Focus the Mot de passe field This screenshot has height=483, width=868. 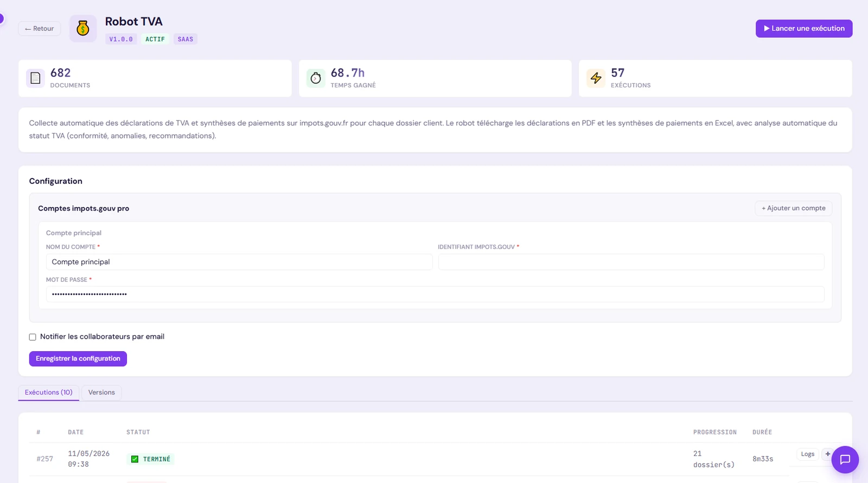(435, 294)
